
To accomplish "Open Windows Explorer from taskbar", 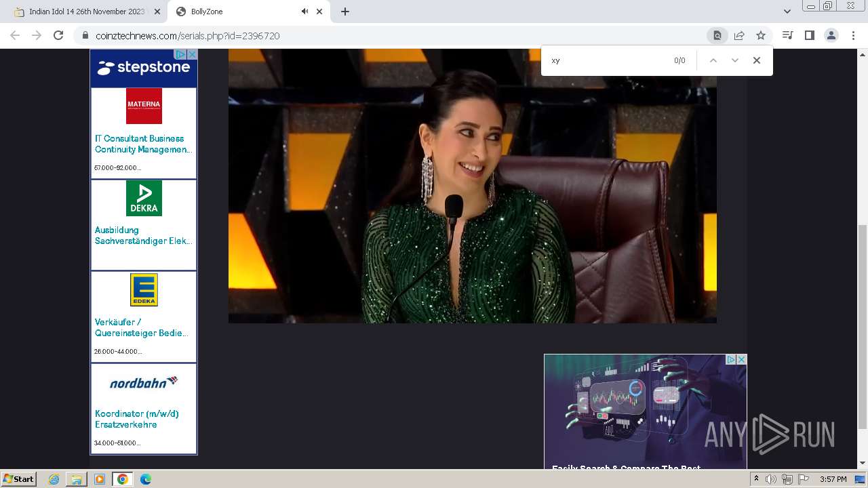I will (x=77, y=479).
